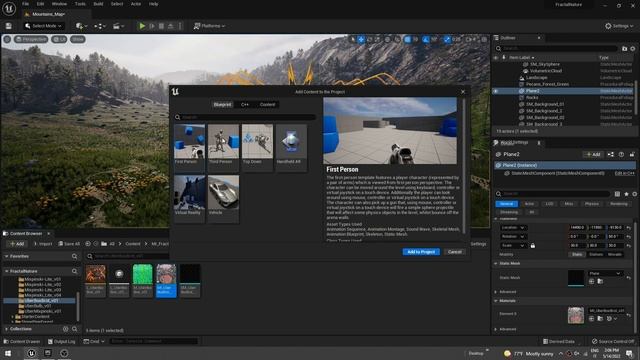The image size is (640, 360).
Task: Open the Details settings gear icon
Action: pos(634,194)
